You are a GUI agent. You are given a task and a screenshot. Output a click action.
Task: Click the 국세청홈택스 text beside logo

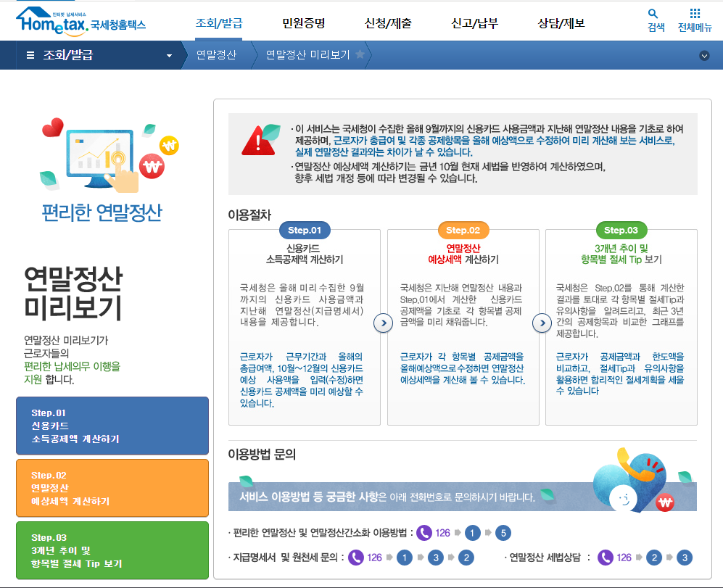118,25
